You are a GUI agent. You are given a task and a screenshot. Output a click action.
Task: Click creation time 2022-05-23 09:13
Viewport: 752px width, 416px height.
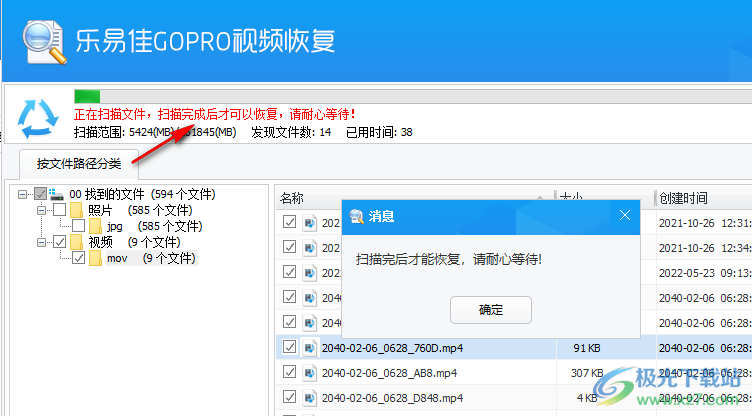click(x=705, y=273)
